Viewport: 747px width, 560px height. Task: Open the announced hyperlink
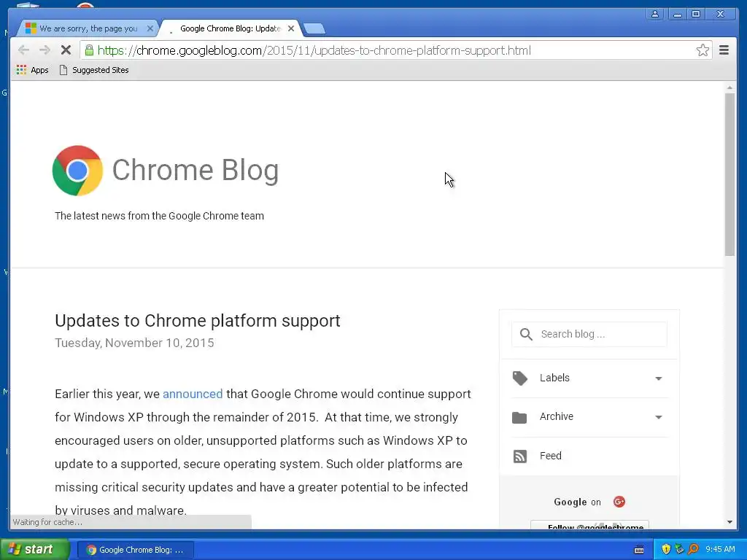point(193,394)
